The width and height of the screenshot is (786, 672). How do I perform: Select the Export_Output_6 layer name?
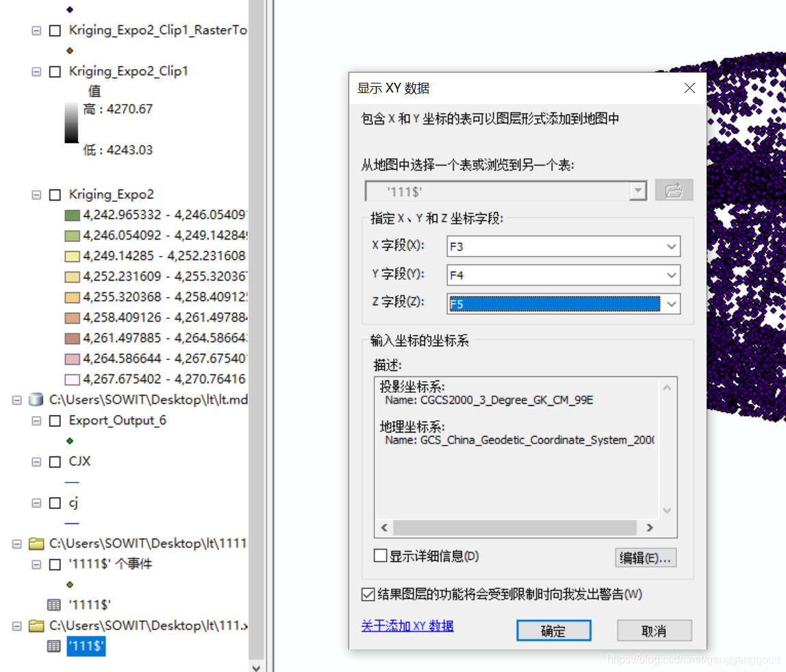117,420
